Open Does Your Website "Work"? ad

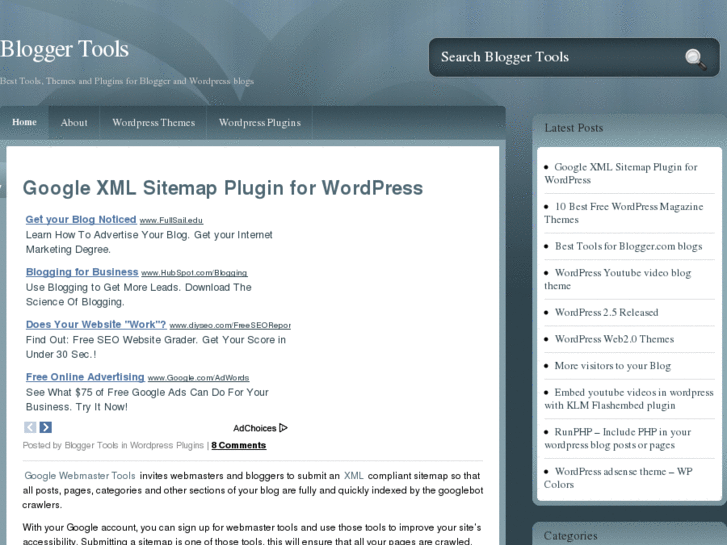(96, 324)
